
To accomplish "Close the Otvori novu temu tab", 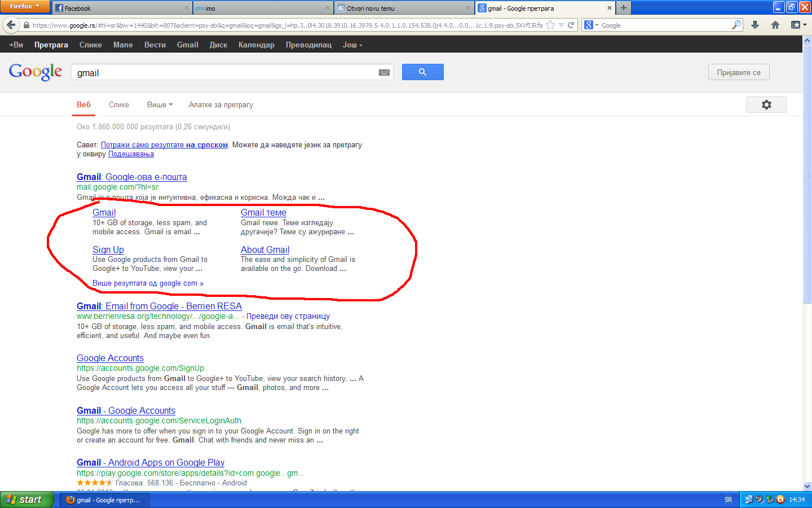I will click(x=469, y=8).
